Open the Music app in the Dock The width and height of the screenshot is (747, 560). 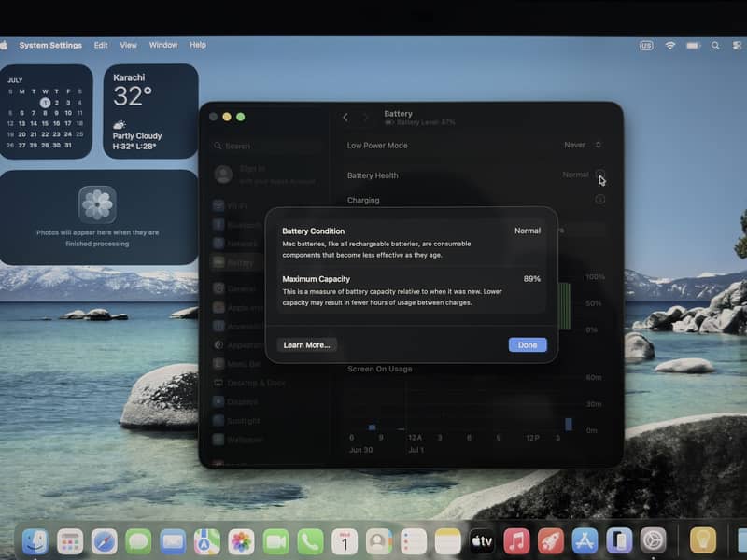[x=516, y=541]
